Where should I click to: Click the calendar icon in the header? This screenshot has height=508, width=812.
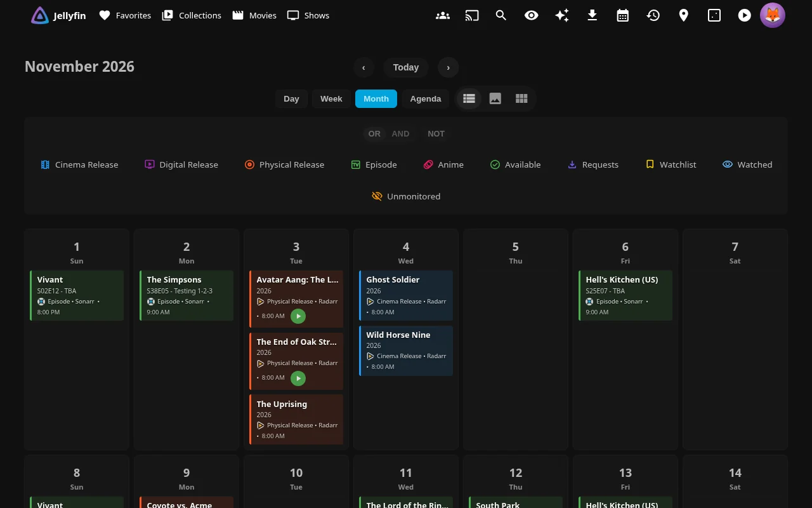tap(623, 15)
